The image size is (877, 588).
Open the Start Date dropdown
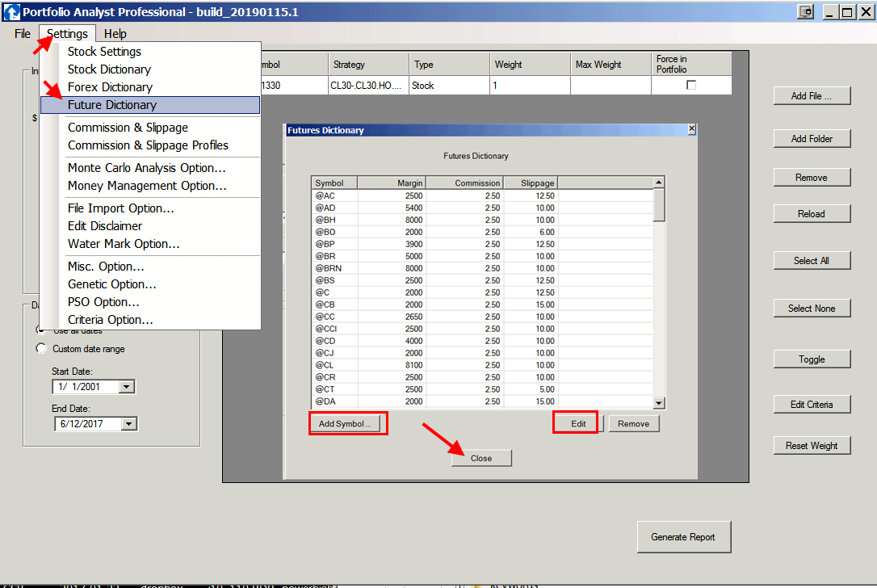click(126, 387)
